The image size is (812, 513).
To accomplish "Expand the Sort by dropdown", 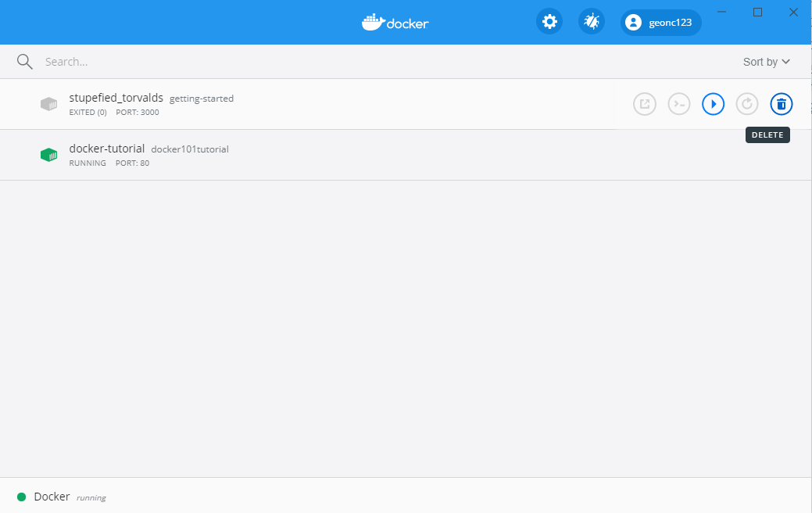I will 767,62.
